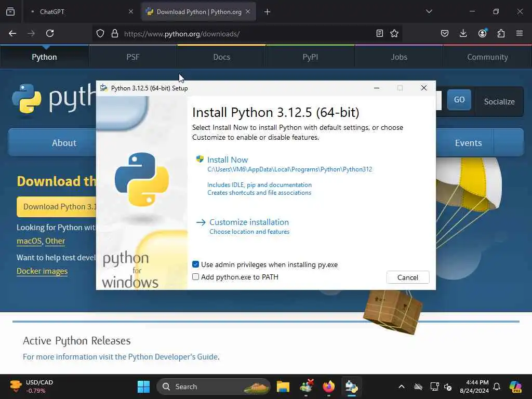Open File Explorer from taskbar
The image size is (532, 399).
(x=283, y=387)
